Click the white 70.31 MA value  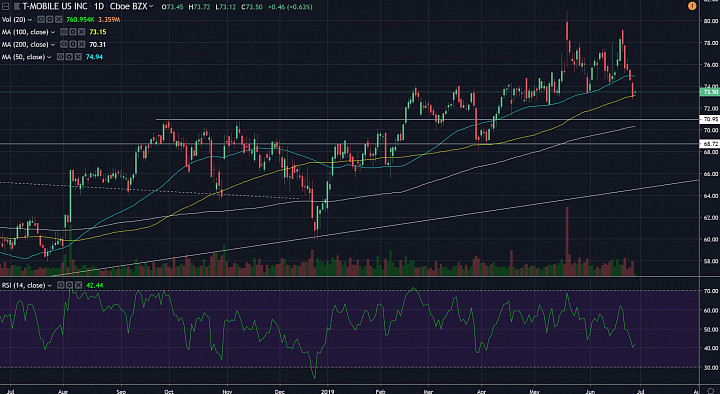pyautogui.click(x=98, y=45)
